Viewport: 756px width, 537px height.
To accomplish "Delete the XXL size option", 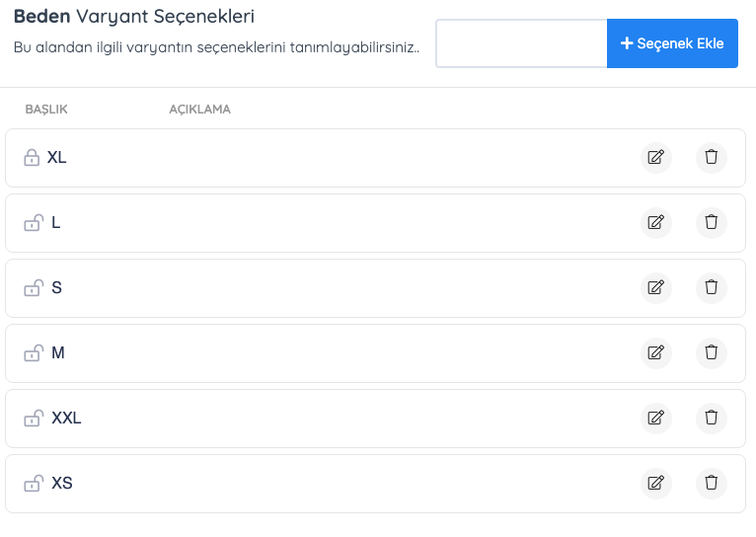I will pos(711,419).
